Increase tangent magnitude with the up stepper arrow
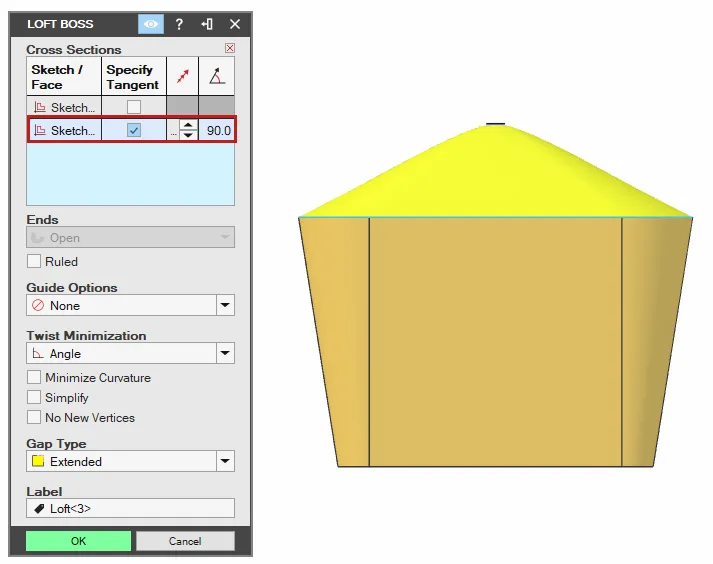The height and width of the screenshot is (564, 713). pyautogui.click(x=188, y=125)
